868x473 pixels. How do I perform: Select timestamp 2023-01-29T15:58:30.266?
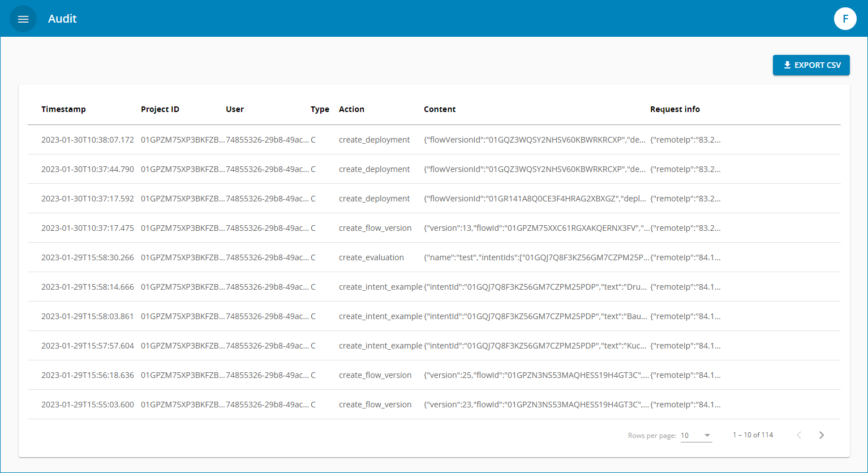[88, 257]
